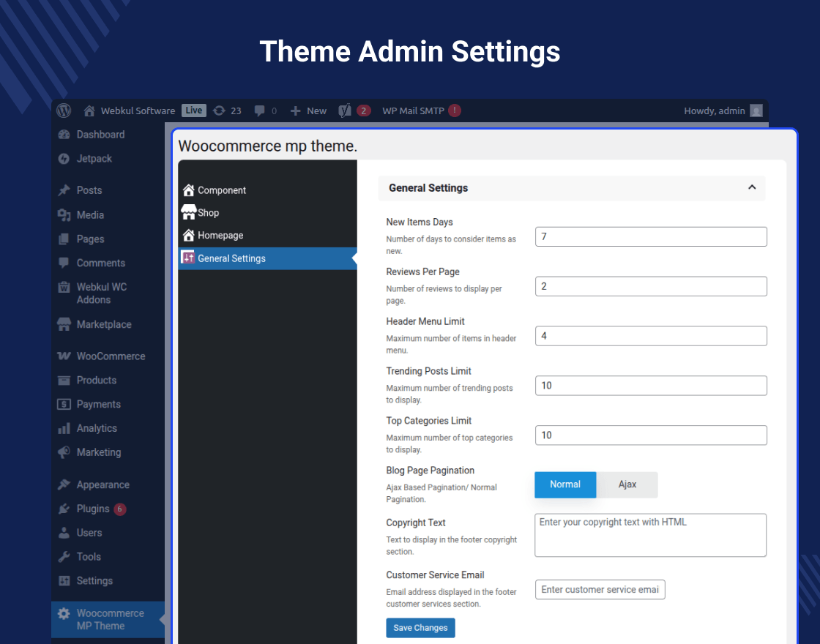Viewport: 820px width, 644px height.
Task: Click the Settings sliders icon in sidebar
Action: click(64, 581)
